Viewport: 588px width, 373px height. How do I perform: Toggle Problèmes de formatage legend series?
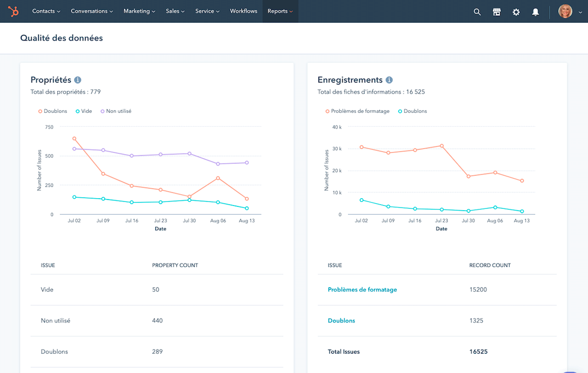tap(357, 111)
